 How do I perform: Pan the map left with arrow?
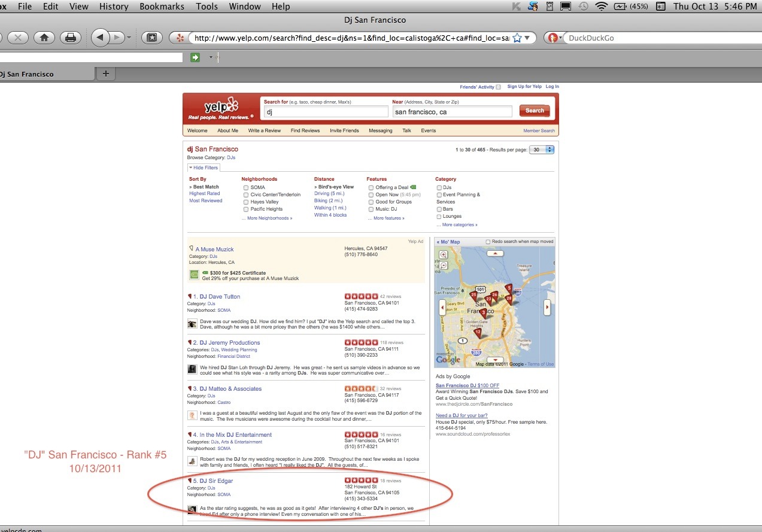442,308
